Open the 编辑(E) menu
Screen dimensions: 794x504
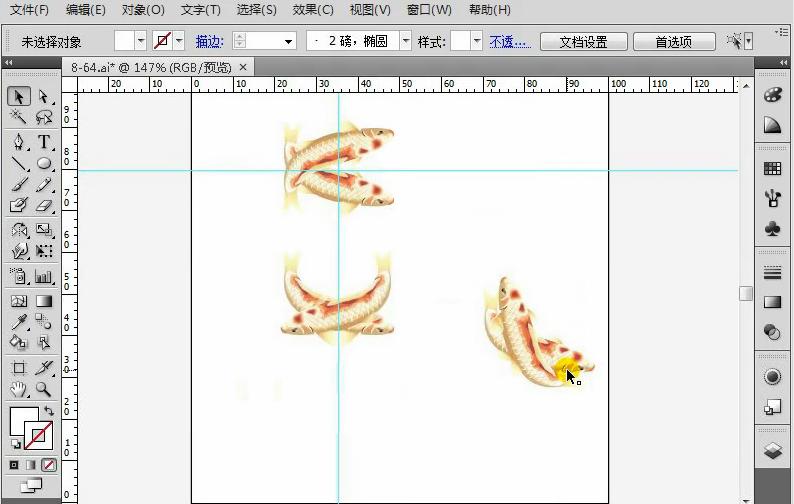pyautogui.click(x=86, y=10)
